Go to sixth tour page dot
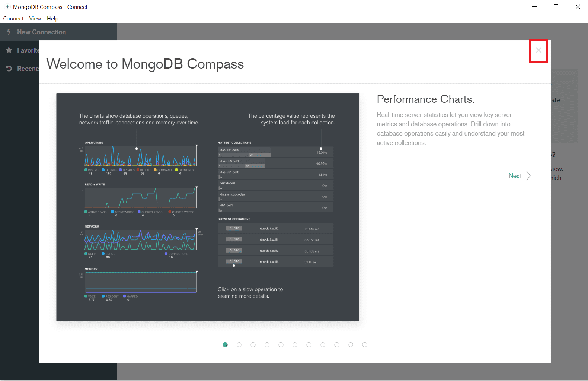The height and width of the screenshot is (381, 588). [295, 345]
